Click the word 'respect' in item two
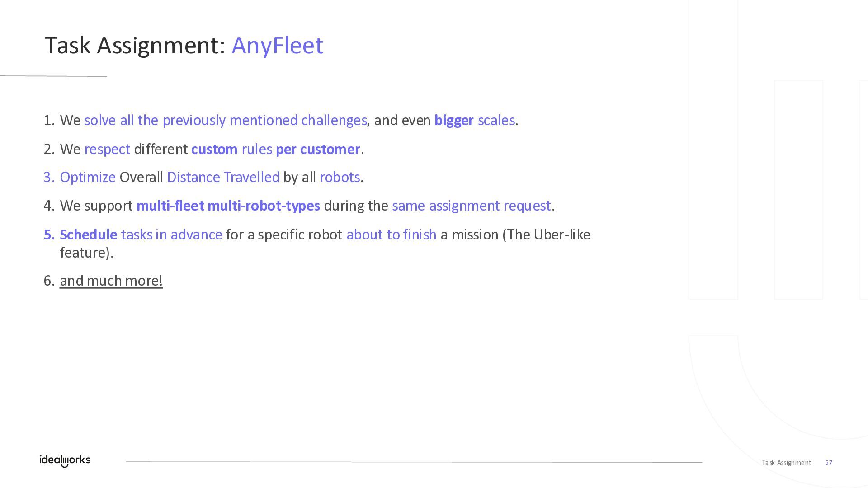 pyautogui.click(x=107, y=149)
